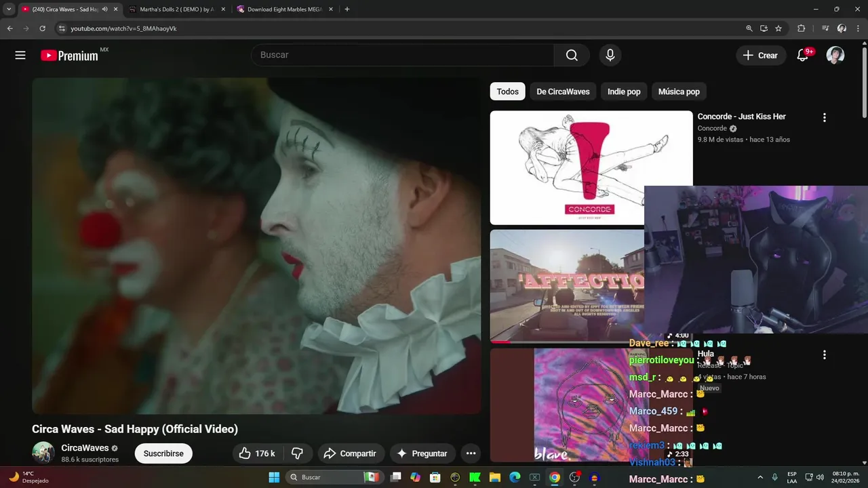Click the taskbar microphone tray icon
This screenshot has width=868, height=488.
click(775, 477)
